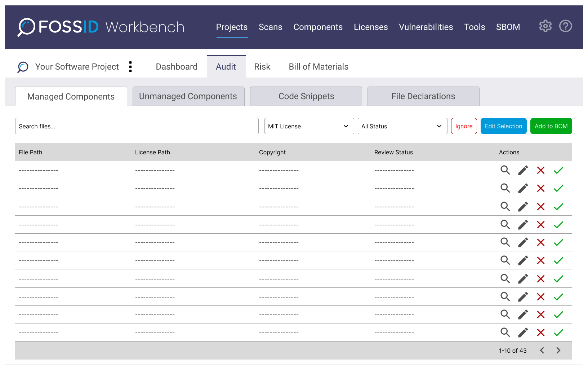Open the MIT License filter dropdown
Image resolution: width=588 pixels, height=370 pixels.
click(309, 126)
